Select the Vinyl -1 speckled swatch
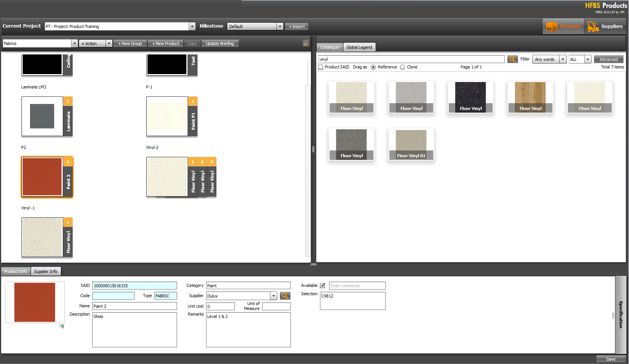This screenshot has width=629, height=364. click(x=42, y=237)
